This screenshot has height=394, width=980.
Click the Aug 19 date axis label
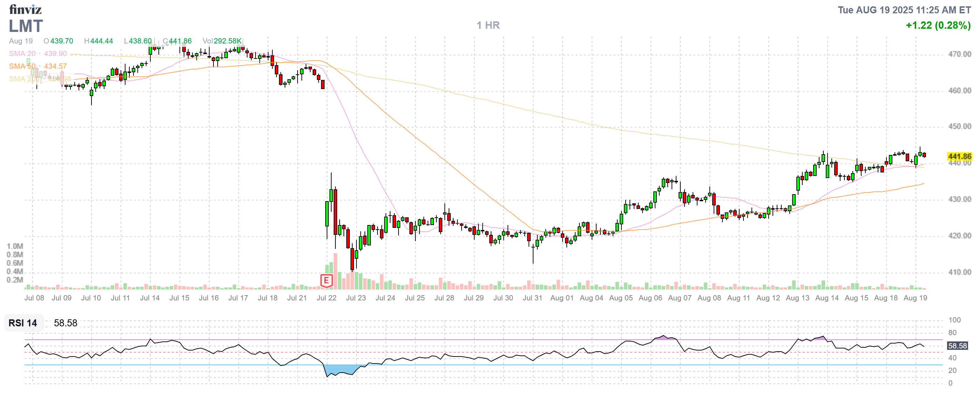(915, 298)
